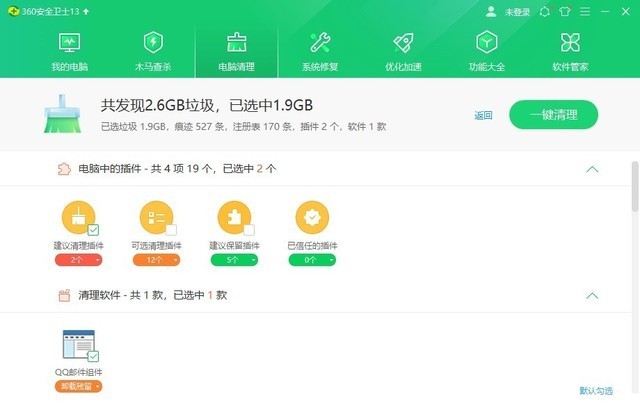Click the 建议清理插件 broom circle icon

point(78,217)
